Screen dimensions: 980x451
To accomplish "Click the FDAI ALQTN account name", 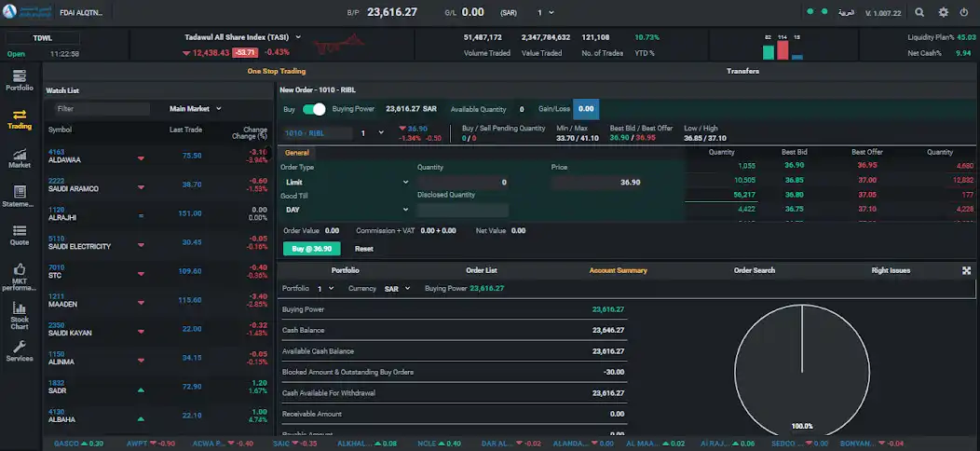I will click(x=81, y=12).
